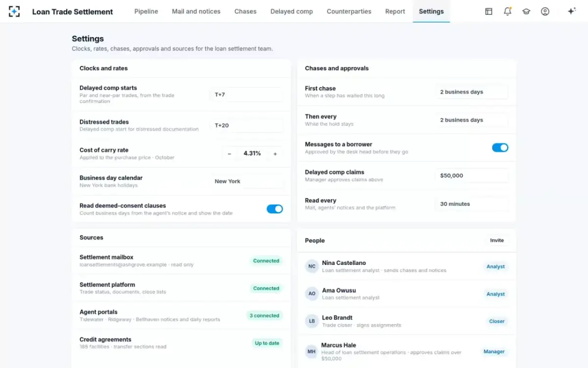Click Agent portals 3 connected badge
Image resolution: width=588 pixels, height=368 pixels.
pos(265,316)
